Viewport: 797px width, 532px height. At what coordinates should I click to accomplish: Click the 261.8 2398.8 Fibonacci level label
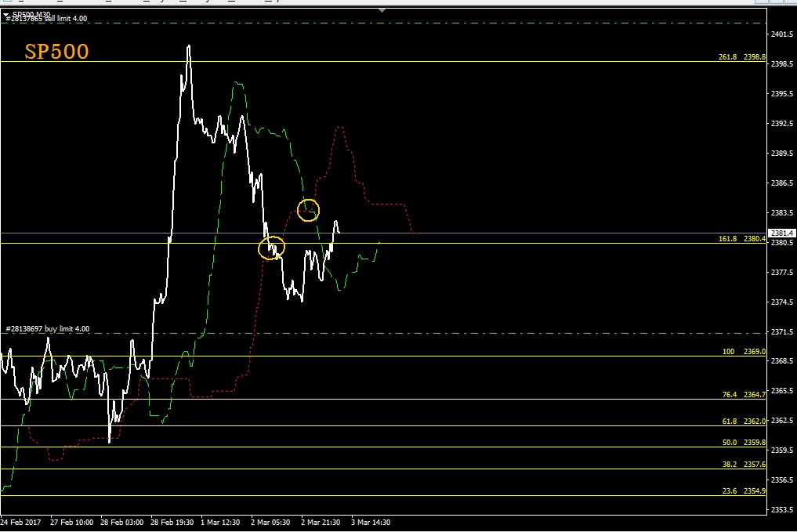(742, 57)
